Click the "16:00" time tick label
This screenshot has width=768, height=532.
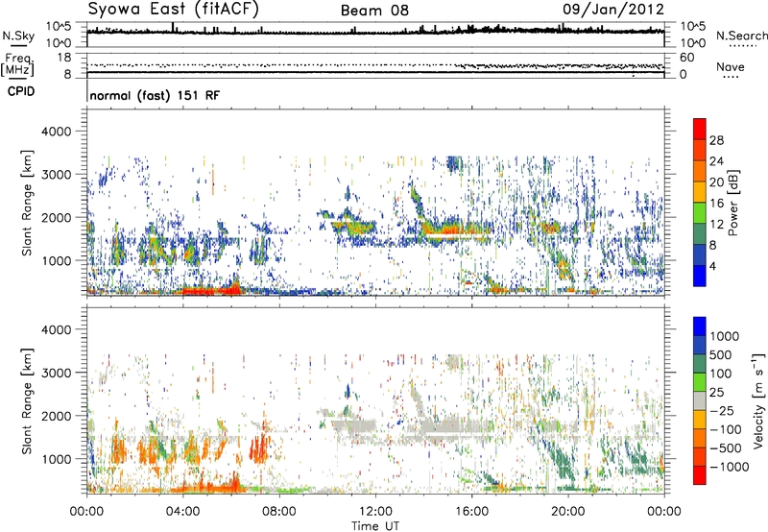(x=471, y=512)
